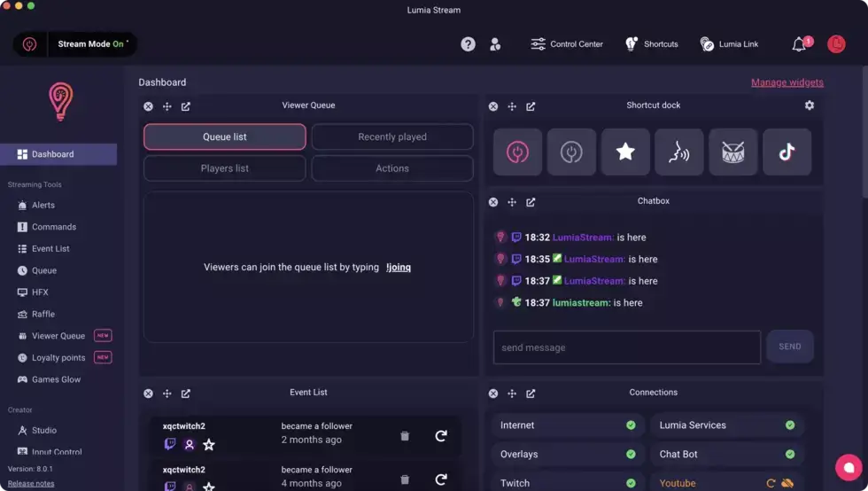Select the star shortcut dock button
This screenshot has height=491, width=868.
[625, 152]
